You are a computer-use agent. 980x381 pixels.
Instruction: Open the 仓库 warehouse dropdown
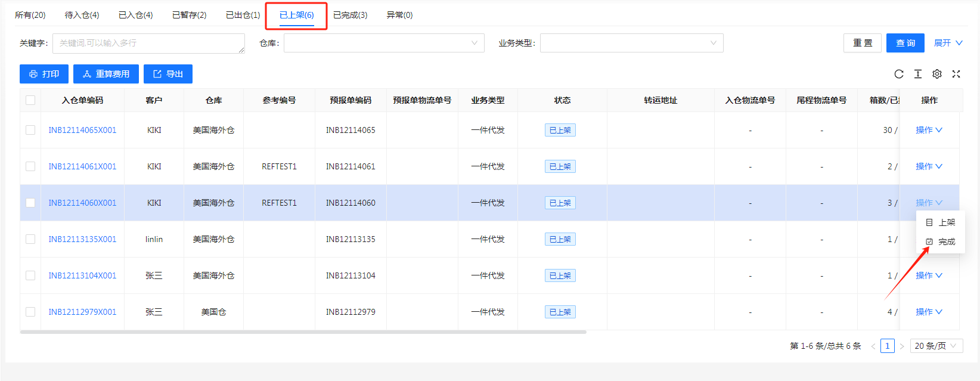tap(384, 43)
